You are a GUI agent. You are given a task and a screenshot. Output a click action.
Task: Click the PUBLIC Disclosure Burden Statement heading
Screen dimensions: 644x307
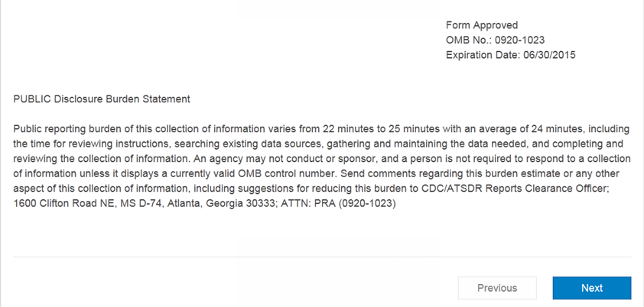(102, 99)
